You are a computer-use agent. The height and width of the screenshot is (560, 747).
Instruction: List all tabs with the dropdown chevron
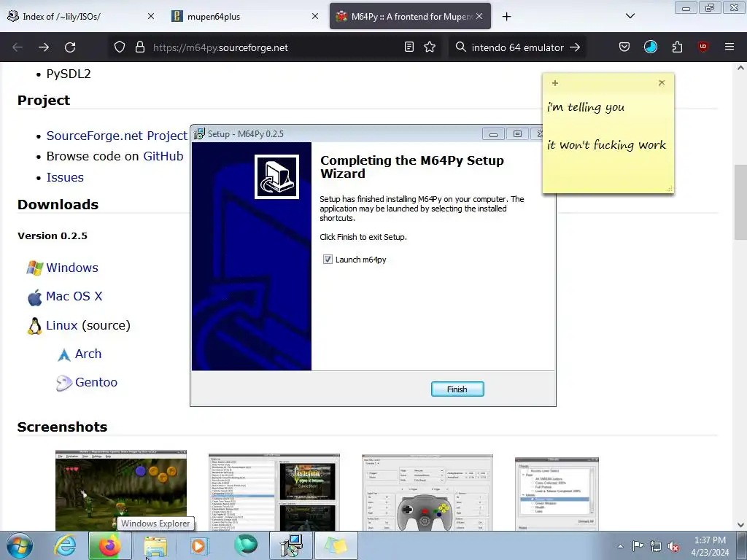630,16
